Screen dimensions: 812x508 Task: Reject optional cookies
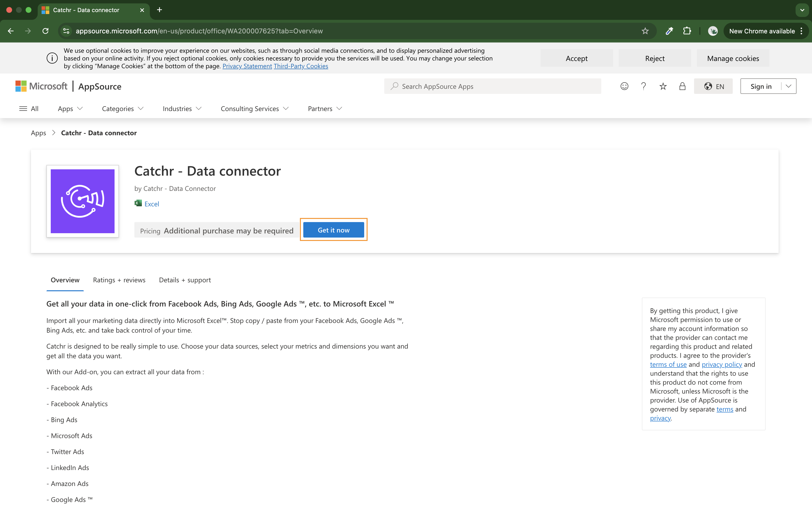tap(655, 58)
